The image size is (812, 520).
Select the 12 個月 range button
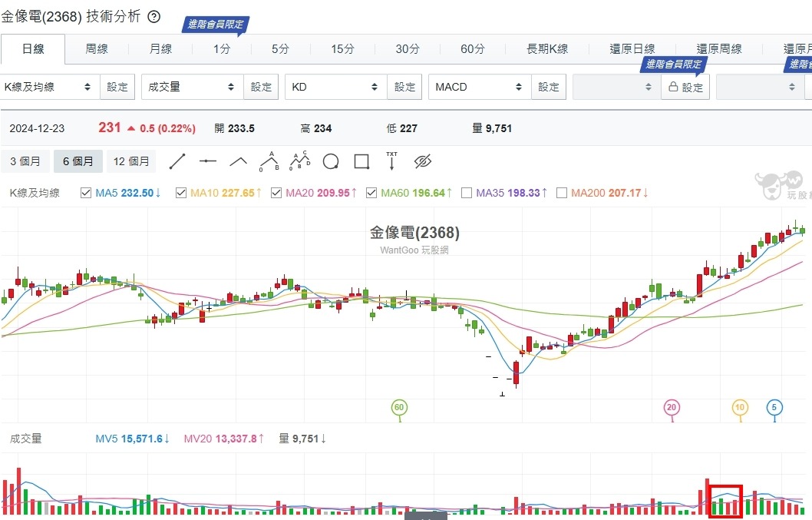click(131, 161)
